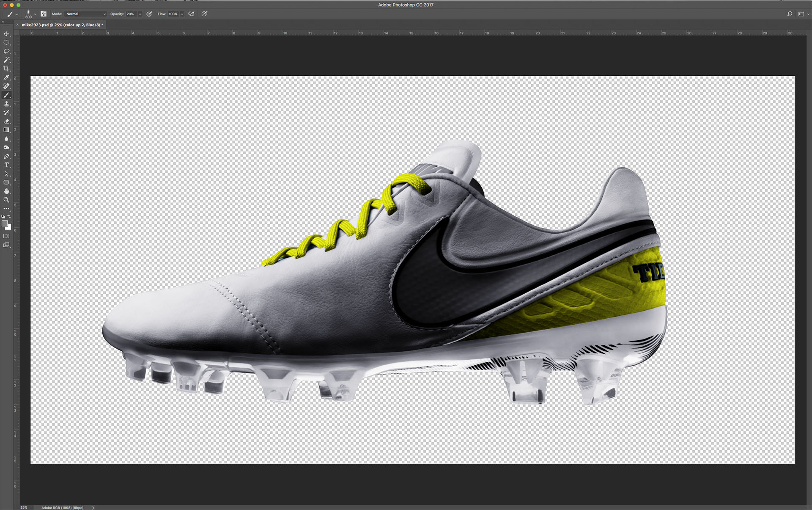Activate the Crop tool
The height and width of the screenshot is (510, 812).
[x=6, y=69]
